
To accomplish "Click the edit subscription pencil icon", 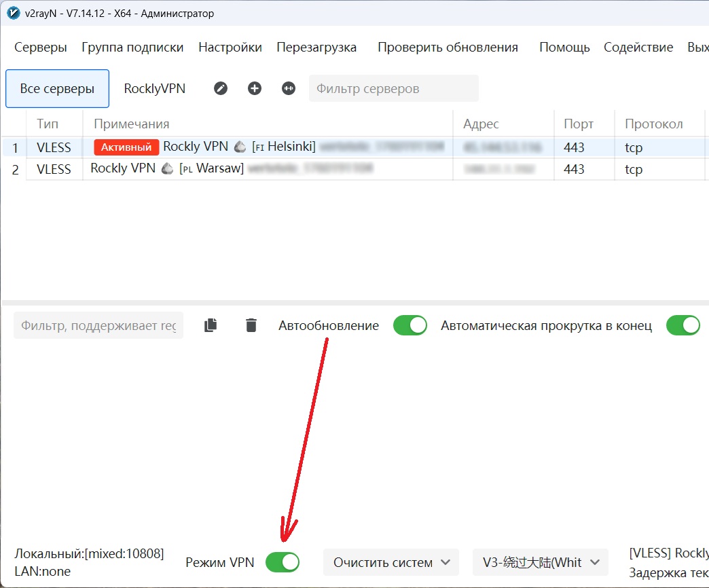I will [221, 88].
